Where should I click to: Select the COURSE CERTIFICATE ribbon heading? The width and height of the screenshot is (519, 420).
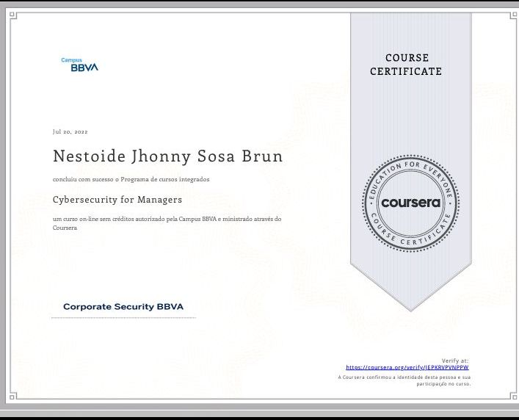click(406, 65)
